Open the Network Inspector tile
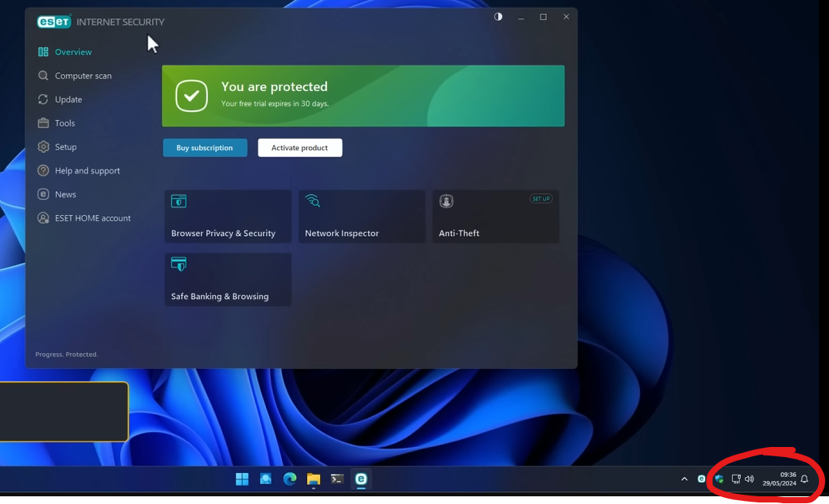The image size is (829, 504). click(362, 217)
